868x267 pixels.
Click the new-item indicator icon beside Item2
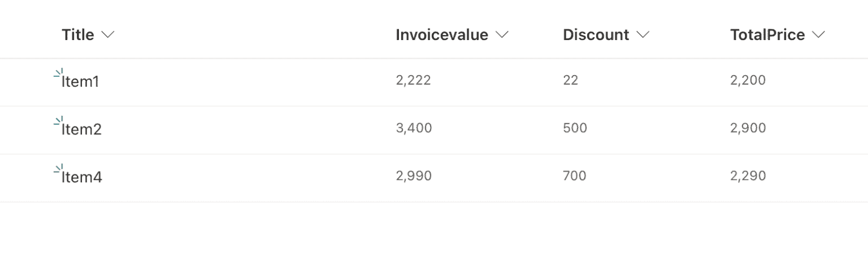[58, 120]
